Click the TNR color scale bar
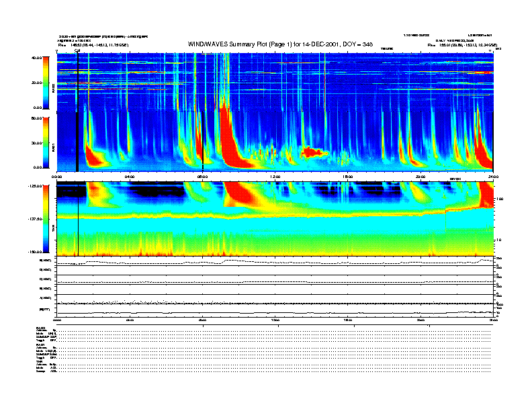Image resolution: width=532 pixels, height=411 pixels. tap(46, 219)
